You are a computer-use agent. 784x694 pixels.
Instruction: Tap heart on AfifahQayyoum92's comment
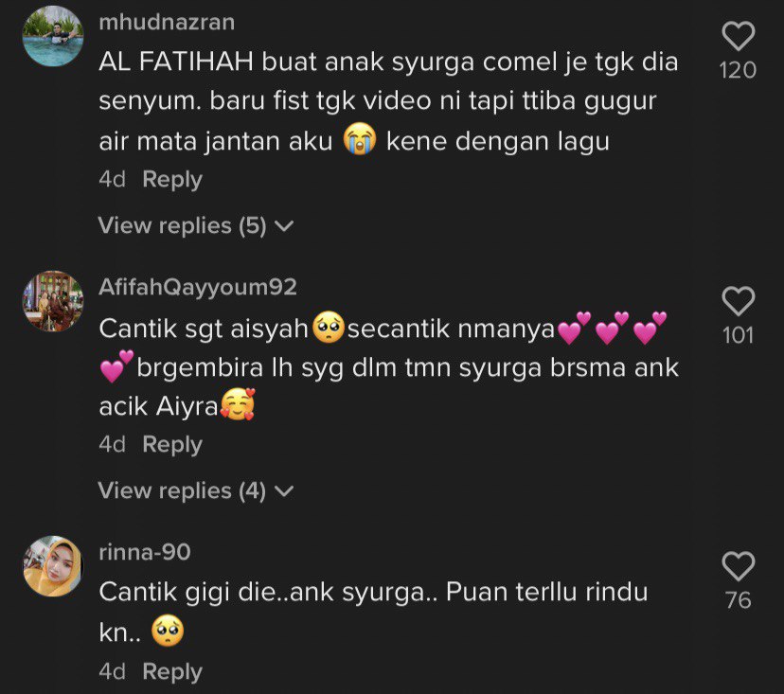tap(738, 301)
